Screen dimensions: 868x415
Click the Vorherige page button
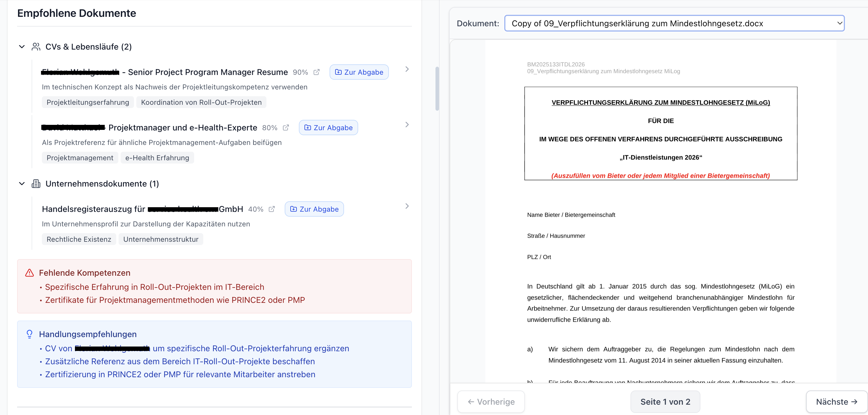pyautogui.click(x=491, y=401)
